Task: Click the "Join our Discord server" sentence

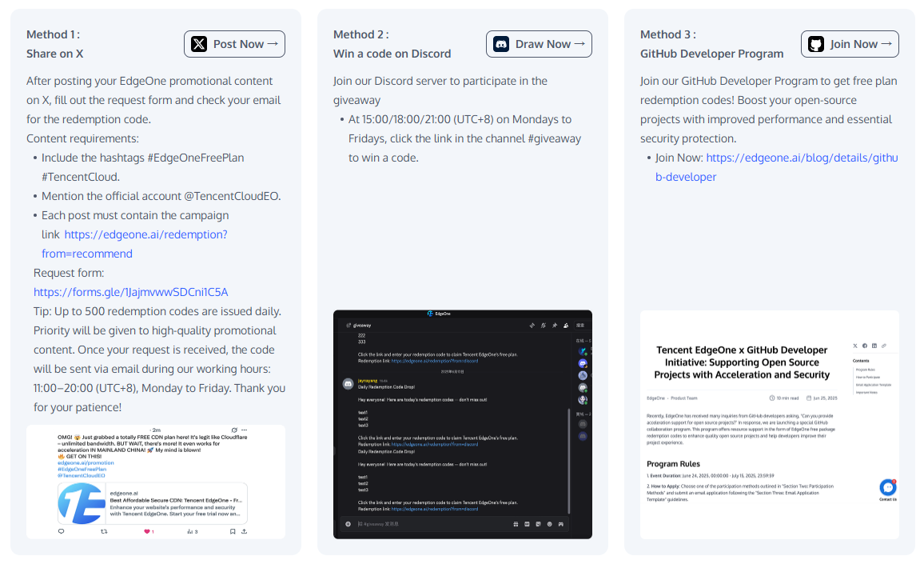Action: [x=440, y=91]
